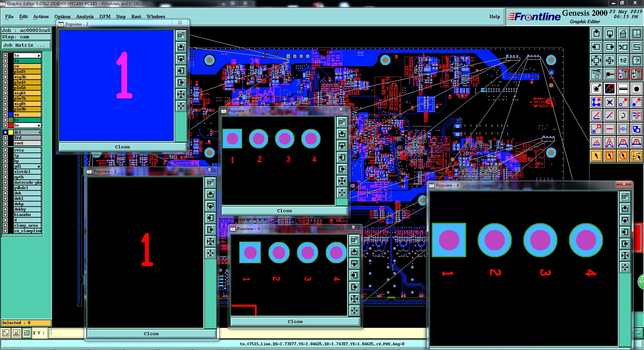The height and width of the screenshot is (350, 644).
Task: Click bottom zoom out icon in Popview - 3
Action: pyautogui.click(x=342, y=193)
